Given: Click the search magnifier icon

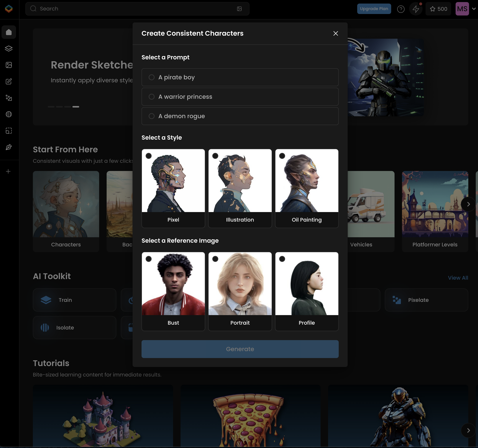Looking at the screenshot, I should pyautogui.click(x=33, y=9).
